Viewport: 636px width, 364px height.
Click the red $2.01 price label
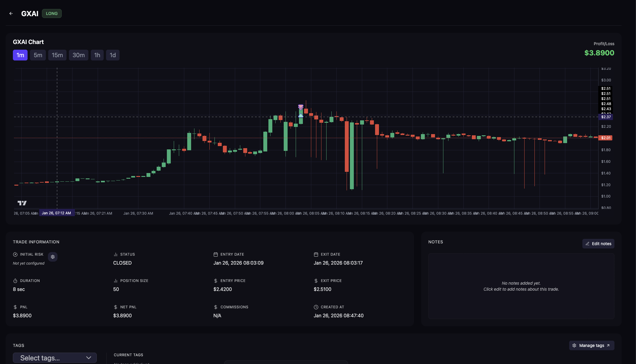click(x=605, y=138)
